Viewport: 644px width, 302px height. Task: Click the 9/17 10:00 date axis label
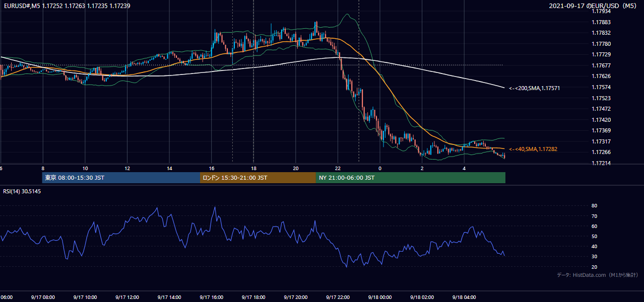pos(85,297)
